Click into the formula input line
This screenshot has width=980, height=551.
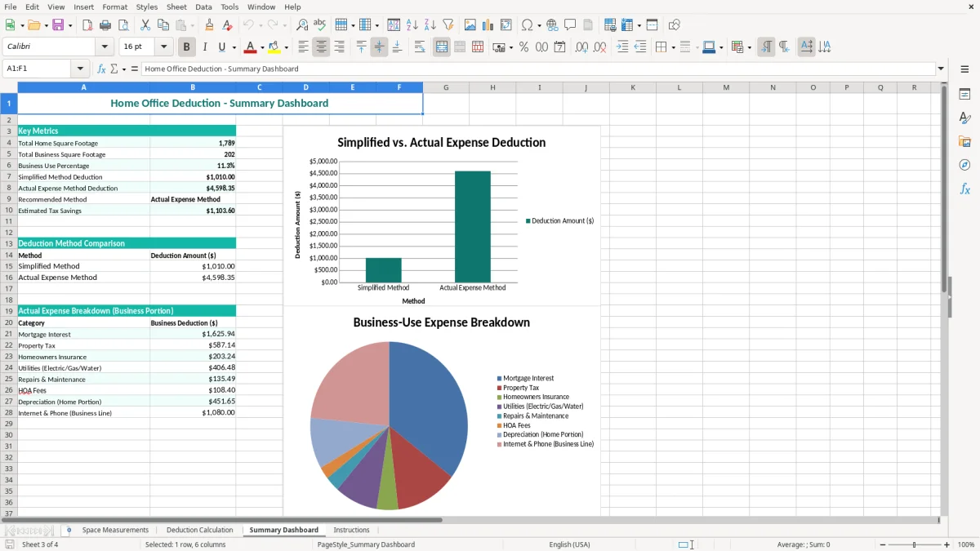click(537, 69)
